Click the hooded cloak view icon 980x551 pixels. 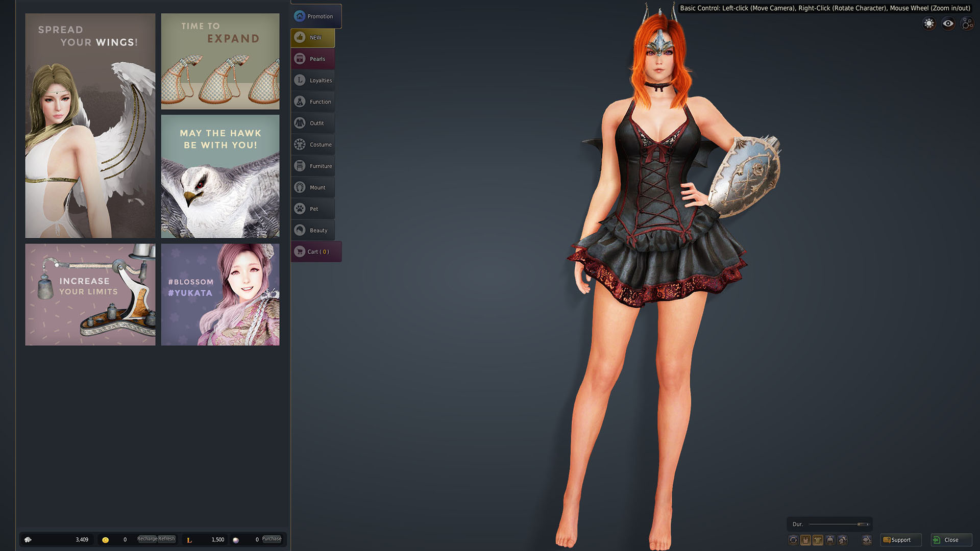[x=830, y=540]
